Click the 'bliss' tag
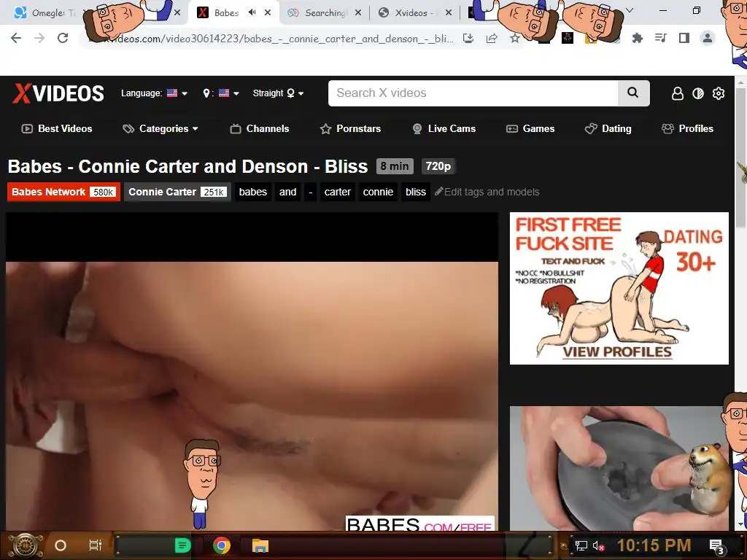This screenshot has width=747, height=560. pos(415,192)
